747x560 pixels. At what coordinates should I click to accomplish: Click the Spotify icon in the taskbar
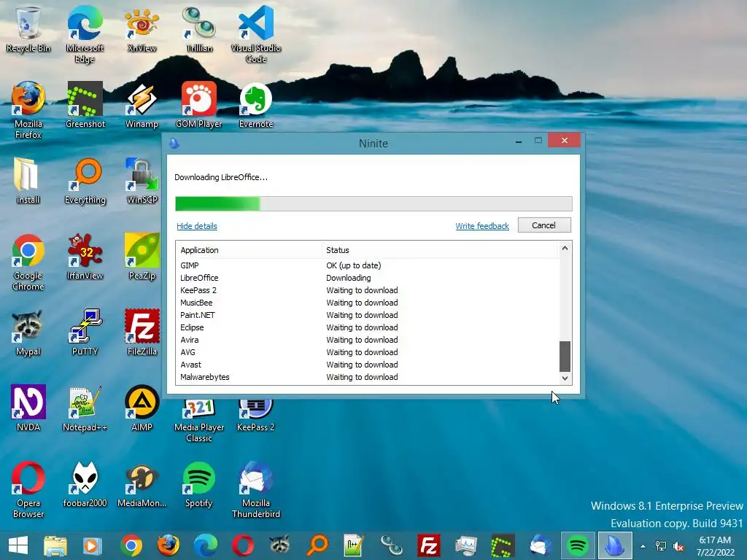tap(578, 545)
